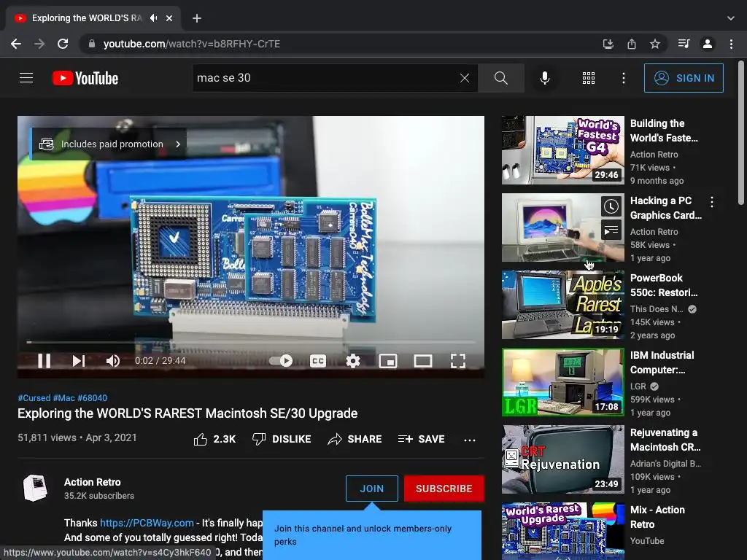This screenshot has height=560, width=747.
Task: Toggle the autoplay switch
Action: pyautogui.click(x=281, y=360)
